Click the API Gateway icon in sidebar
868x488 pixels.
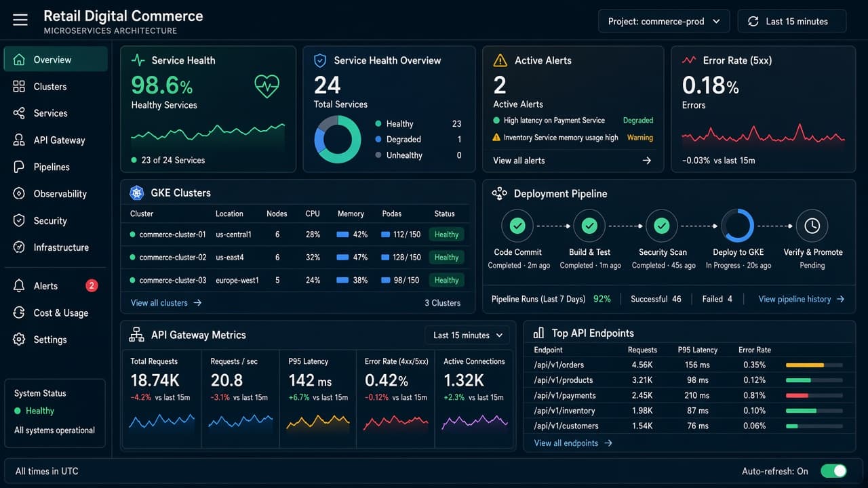(19, 140)
